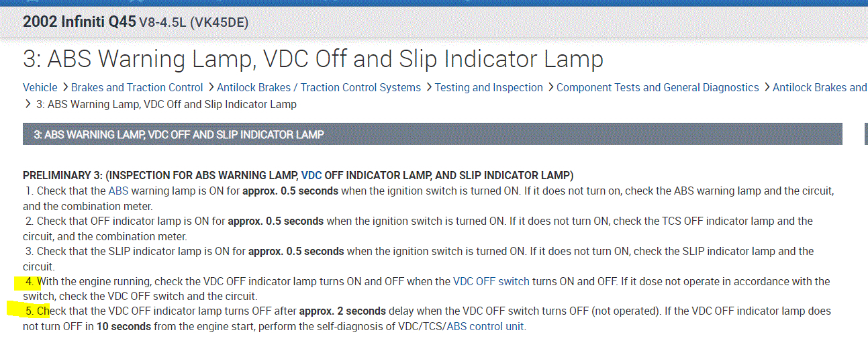Open Testing and Inspection breadcrumb link
The height and width of the screenshot is (357, 868).
(489, 87)
